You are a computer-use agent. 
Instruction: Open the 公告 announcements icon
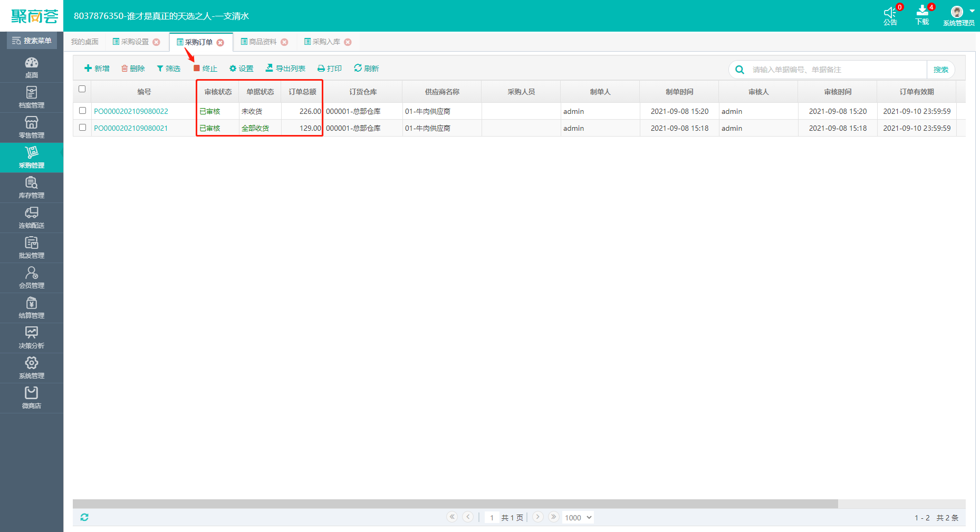coord(891,15)
